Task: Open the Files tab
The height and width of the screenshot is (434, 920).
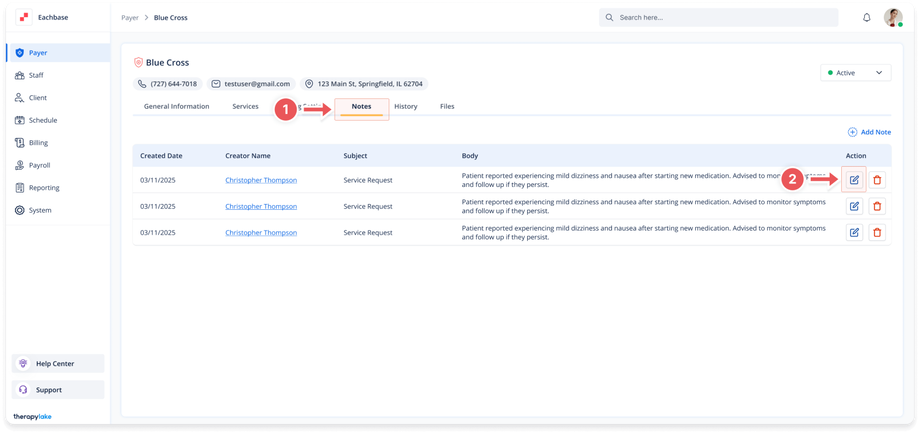Action: 447,106
